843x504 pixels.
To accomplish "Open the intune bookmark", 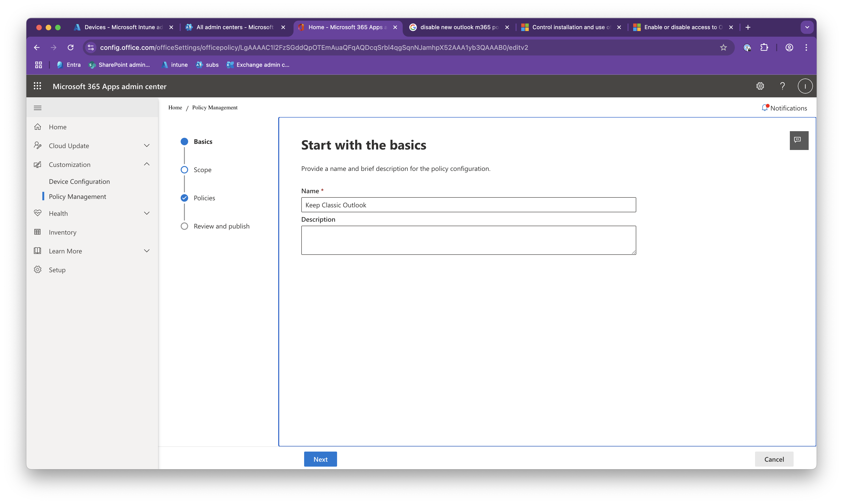I will click(x=175, y=65).
